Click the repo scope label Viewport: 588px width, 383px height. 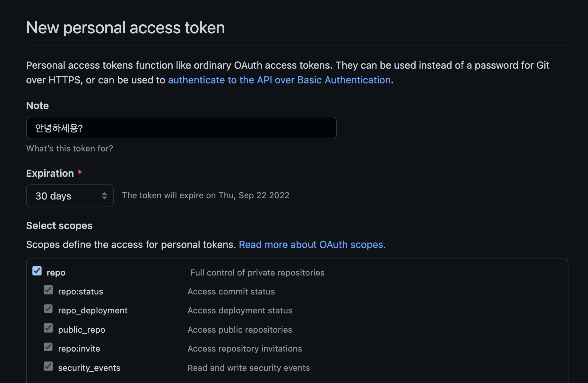(56, 273)
